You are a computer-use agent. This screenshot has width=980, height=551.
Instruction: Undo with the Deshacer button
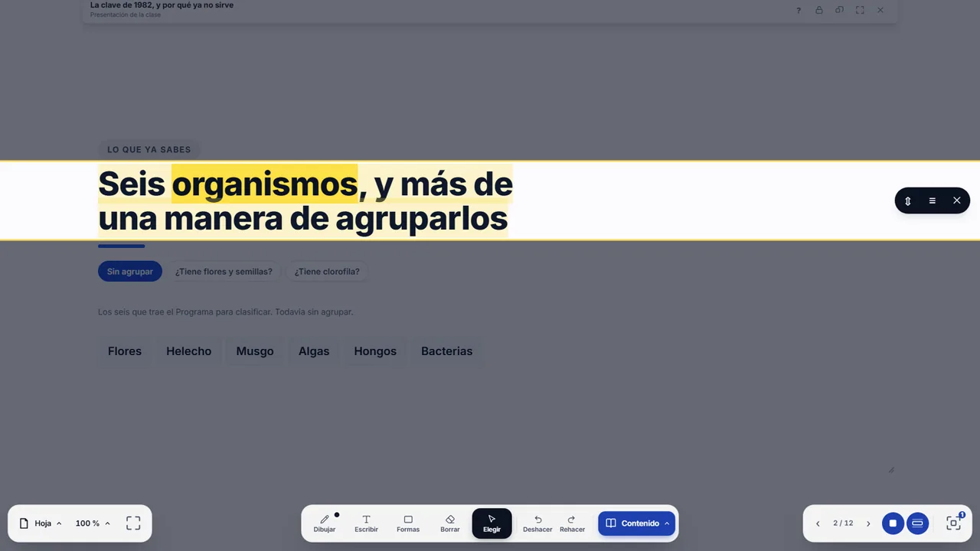point(537,523)
